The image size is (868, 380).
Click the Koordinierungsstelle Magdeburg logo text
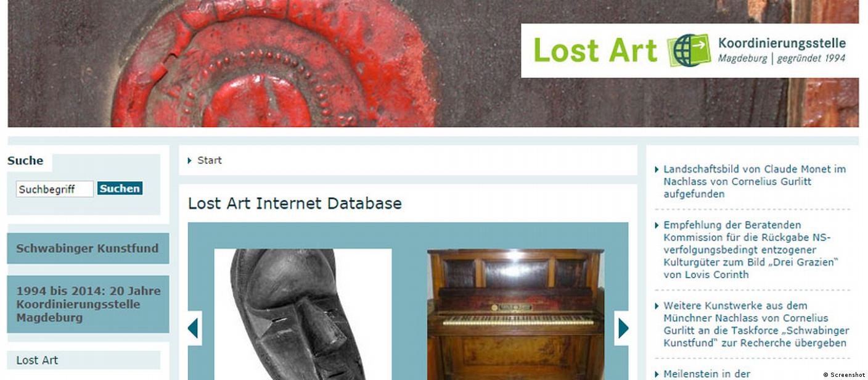tap(782, 50)
